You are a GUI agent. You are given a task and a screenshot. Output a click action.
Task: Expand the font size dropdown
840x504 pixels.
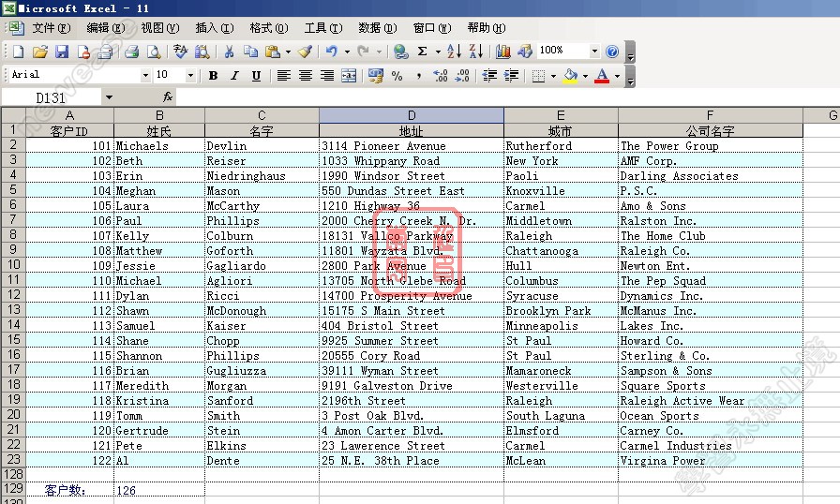[x=190, y=76]
